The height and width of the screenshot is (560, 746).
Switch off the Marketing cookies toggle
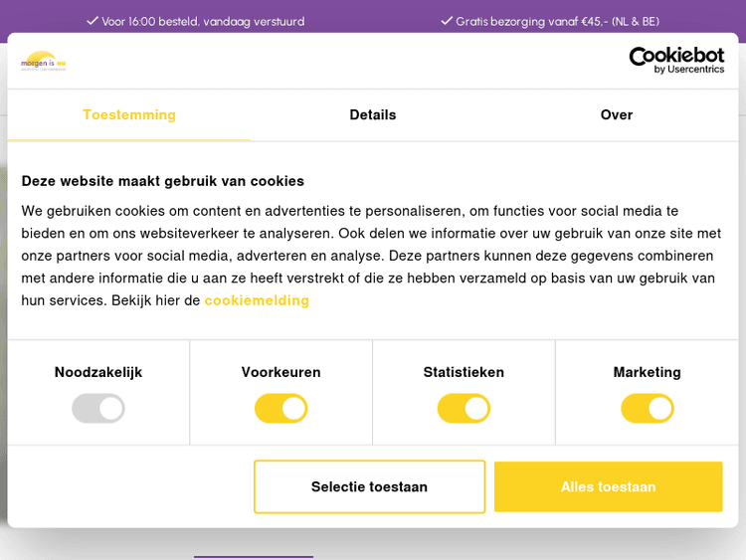(x=648, y=408)
